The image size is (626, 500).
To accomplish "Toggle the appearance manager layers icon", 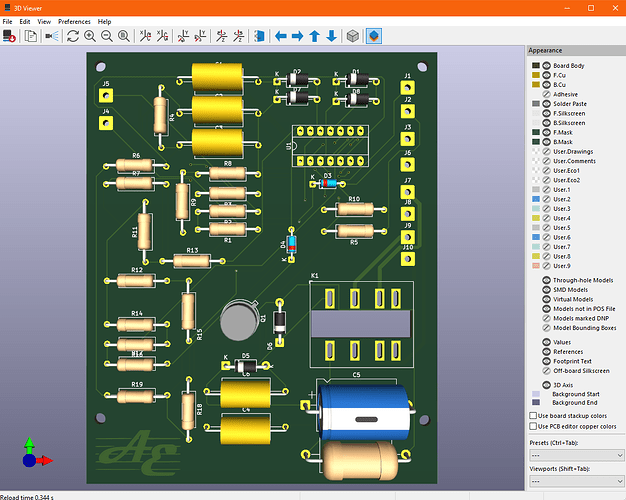I will [x=374, y=36].
